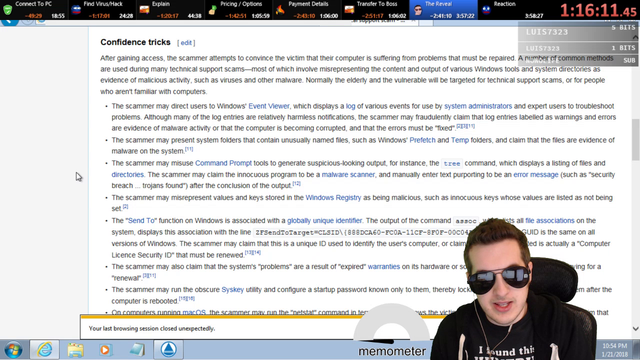Click the tree command code text
Screen dimensions: 640x360
(x=452, y=164)
